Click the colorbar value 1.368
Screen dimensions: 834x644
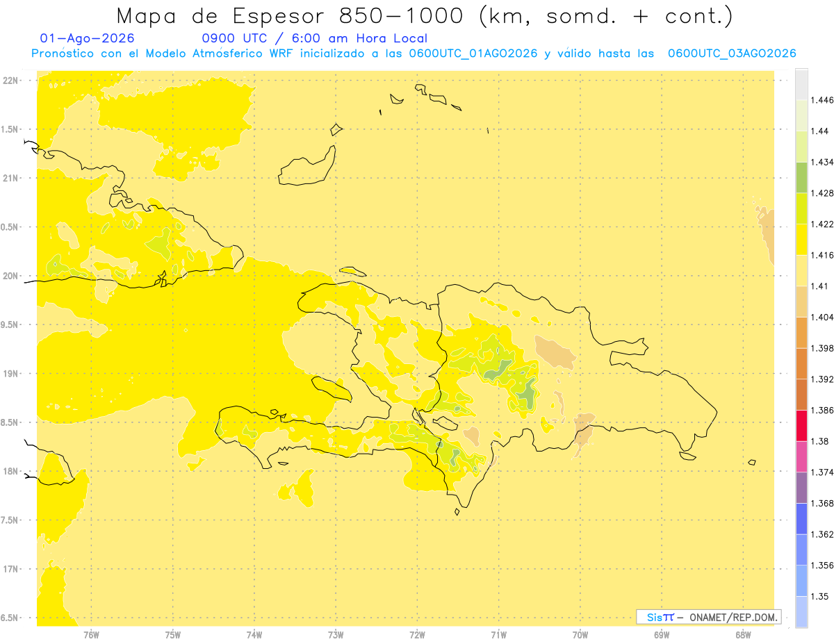(822, 503)
